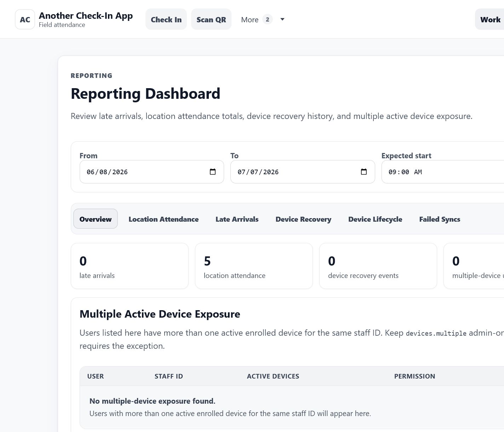
Task: Select the device recovery events card
Action: click(x=378, y=266)
